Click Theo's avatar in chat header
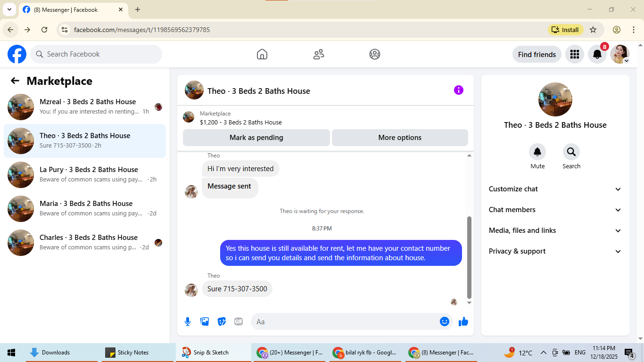The height and width of the screenshot is (362, 644). click(x=194, y=90)
